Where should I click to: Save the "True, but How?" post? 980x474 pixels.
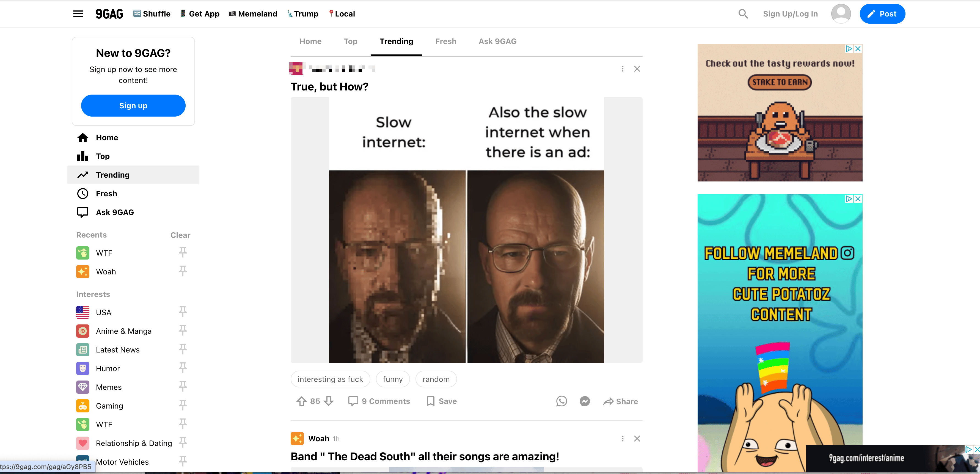point(441,401)
